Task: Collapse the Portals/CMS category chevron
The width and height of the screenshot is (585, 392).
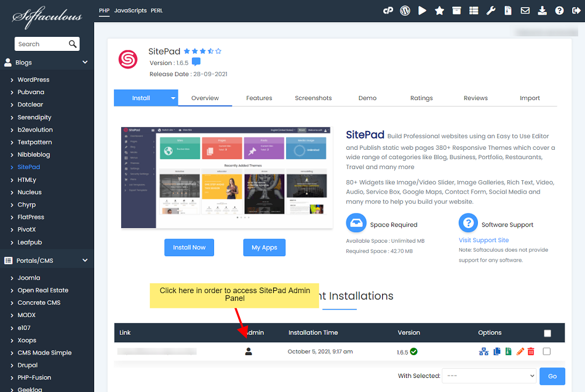Action: [x=85, y=260]
